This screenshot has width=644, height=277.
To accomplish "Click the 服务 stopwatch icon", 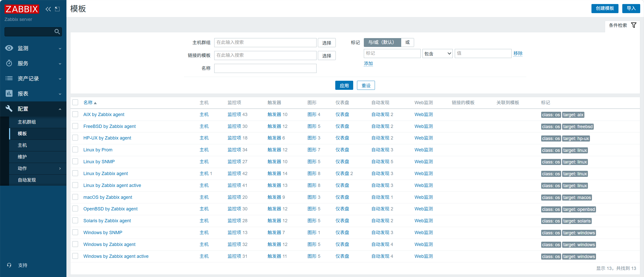I will coord(9,63).
